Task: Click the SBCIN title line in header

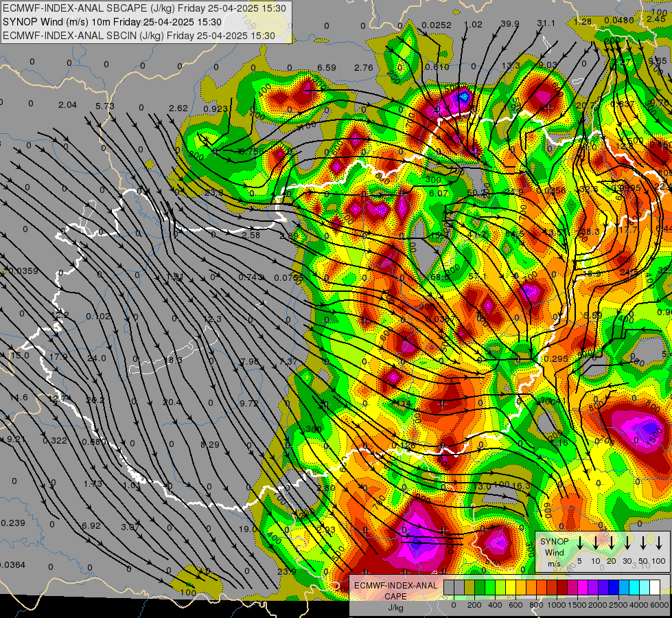Action: (x=139, y=36)
